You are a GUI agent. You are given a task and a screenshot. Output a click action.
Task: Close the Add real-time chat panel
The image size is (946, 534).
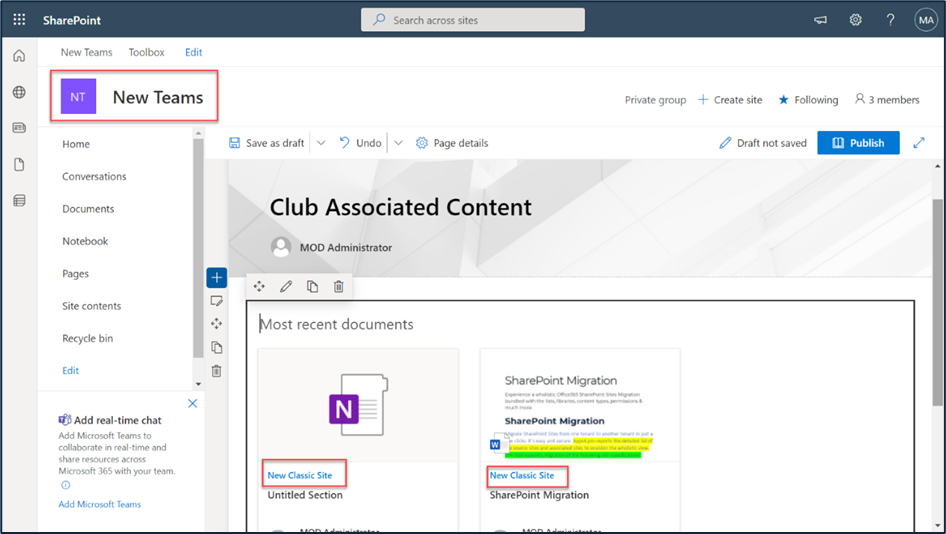click(192, 403)
